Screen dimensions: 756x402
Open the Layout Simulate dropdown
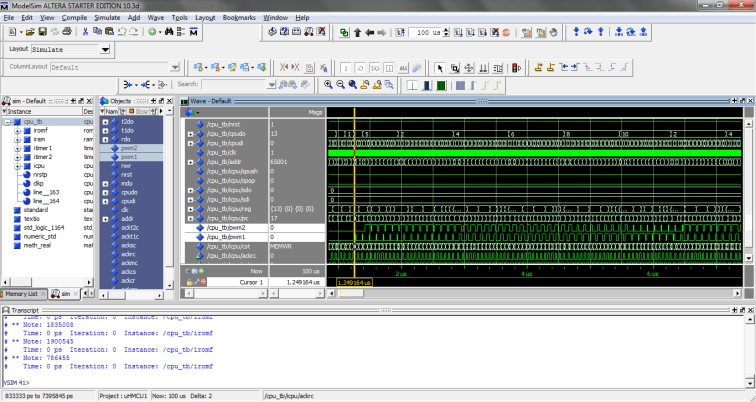click(x=105, y=49)
